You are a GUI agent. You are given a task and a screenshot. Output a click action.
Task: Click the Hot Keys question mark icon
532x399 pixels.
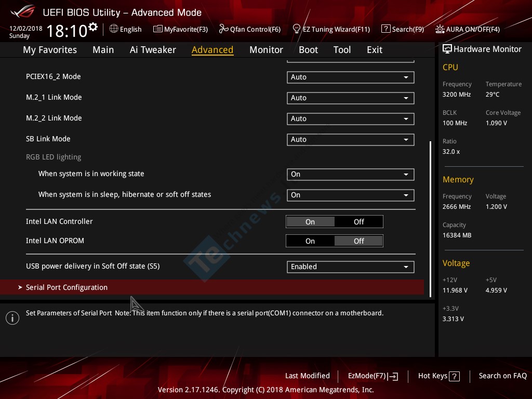[x=454, y=376]
